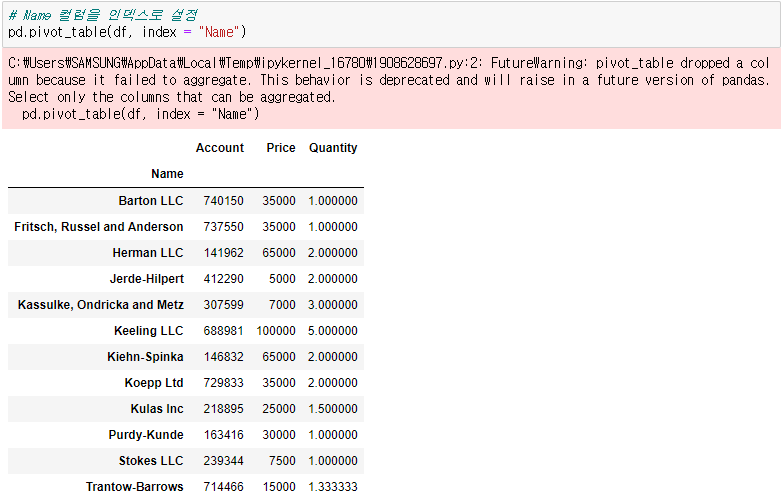
Task: Click Account value 740150 for Barton LLC
Action: [x=223, y=200]
